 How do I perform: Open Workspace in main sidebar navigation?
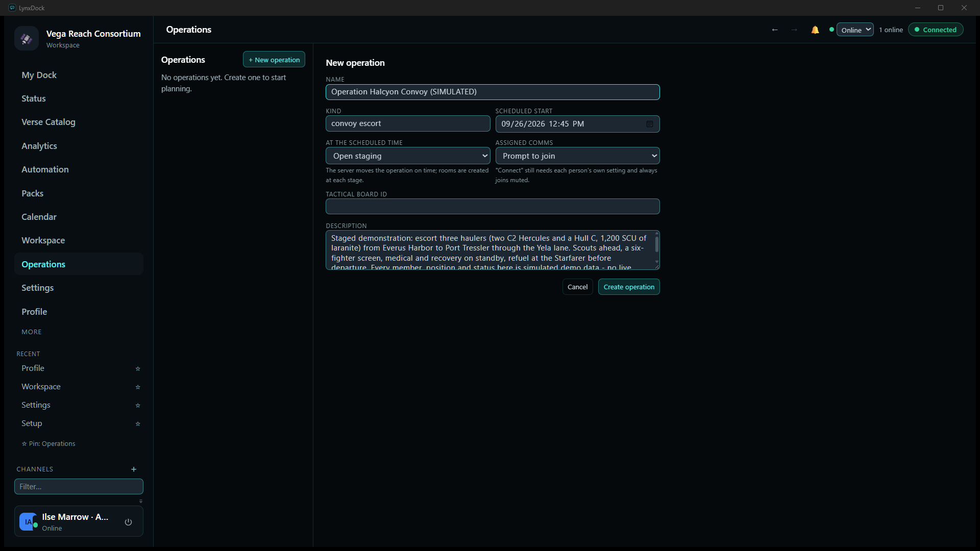pos(79,240)
